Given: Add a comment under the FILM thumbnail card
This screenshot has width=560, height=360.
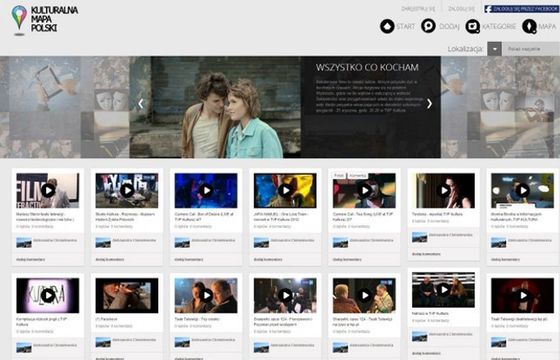Looking at the screenshot, I should tap(31, 259).
